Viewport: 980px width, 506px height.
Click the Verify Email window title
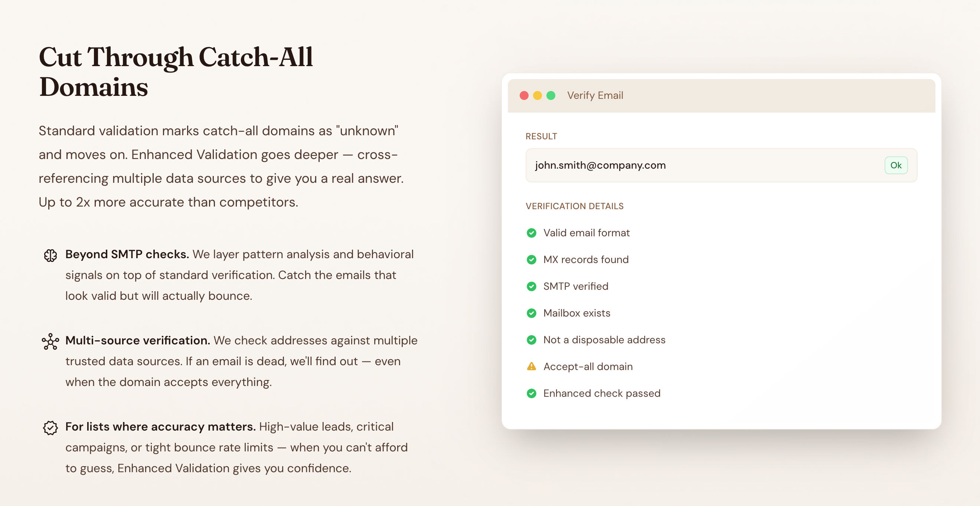pyautogui.click(x=595, y=95)
